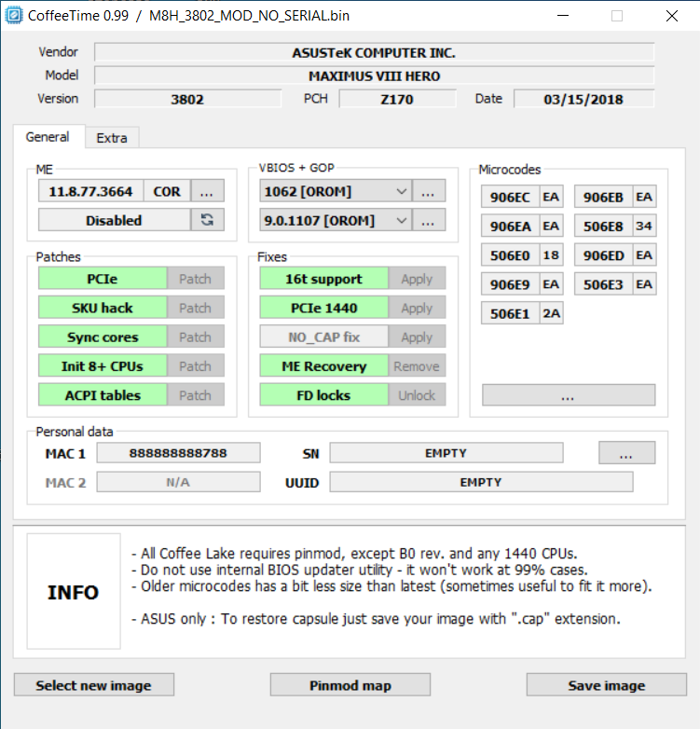Click the PCIe patch status label

tap(103, 279)
